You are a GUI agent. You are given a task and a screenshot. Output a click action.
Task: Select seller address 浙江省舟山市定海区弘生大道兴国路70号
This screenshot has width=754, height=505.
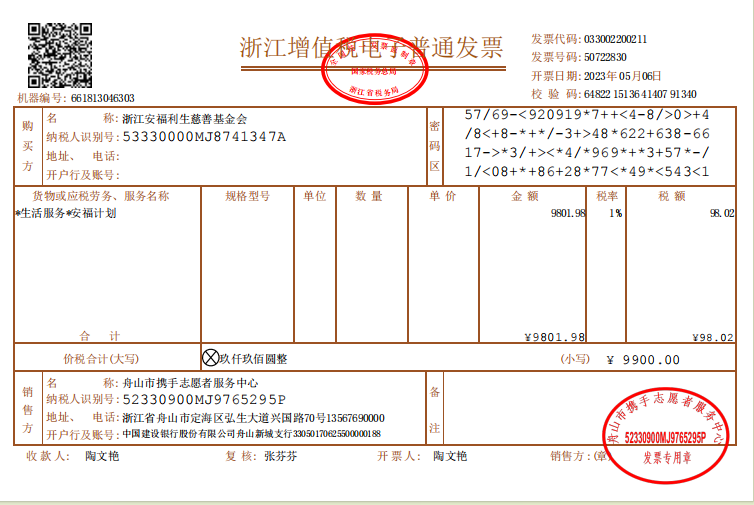pos(223,417)
